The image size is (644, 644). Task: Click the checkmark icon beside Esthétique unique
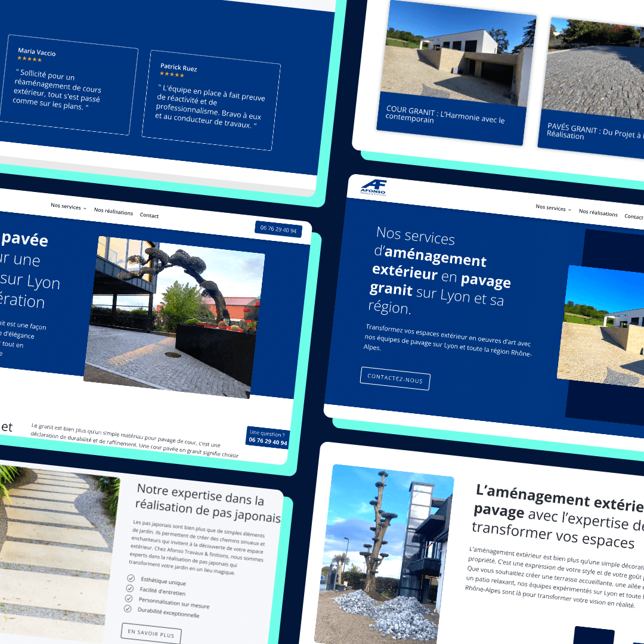click(x=131, y=578)
